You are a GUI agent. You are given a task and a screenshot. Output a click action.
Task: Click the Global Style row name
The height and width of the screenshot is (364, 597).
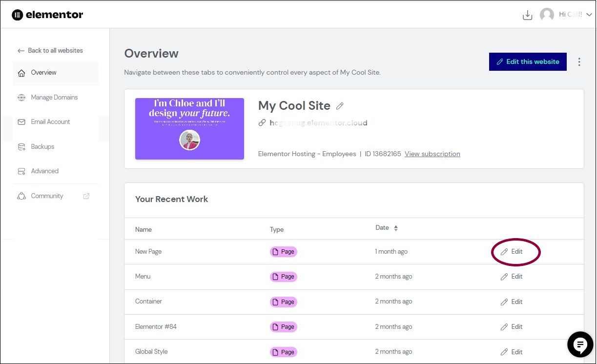(x=151, y=352)
